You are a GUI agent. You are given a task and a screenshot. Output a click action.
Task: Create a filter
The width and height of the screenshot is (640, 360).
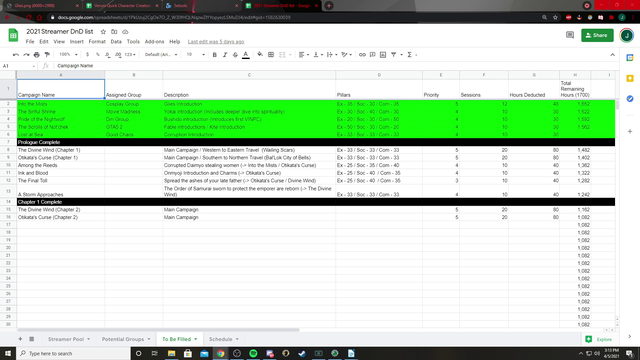393,55
